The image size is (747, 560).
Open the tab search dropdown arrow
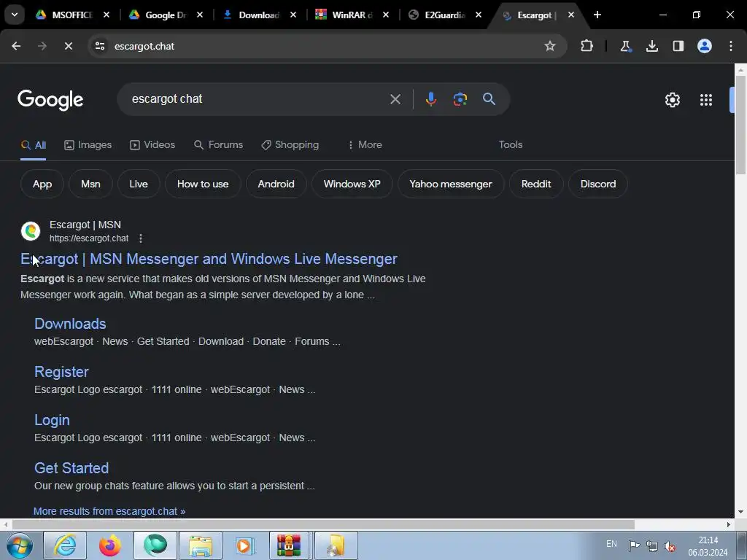(15, 15)
